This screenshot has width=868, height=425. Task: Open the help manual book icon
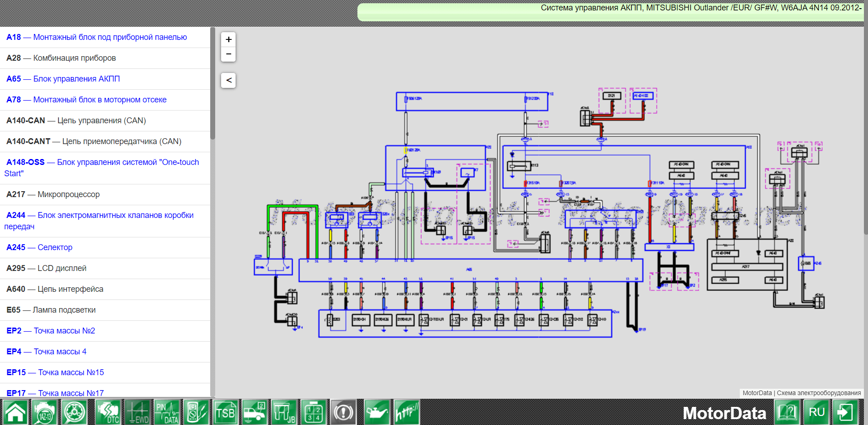pos(787,412)
